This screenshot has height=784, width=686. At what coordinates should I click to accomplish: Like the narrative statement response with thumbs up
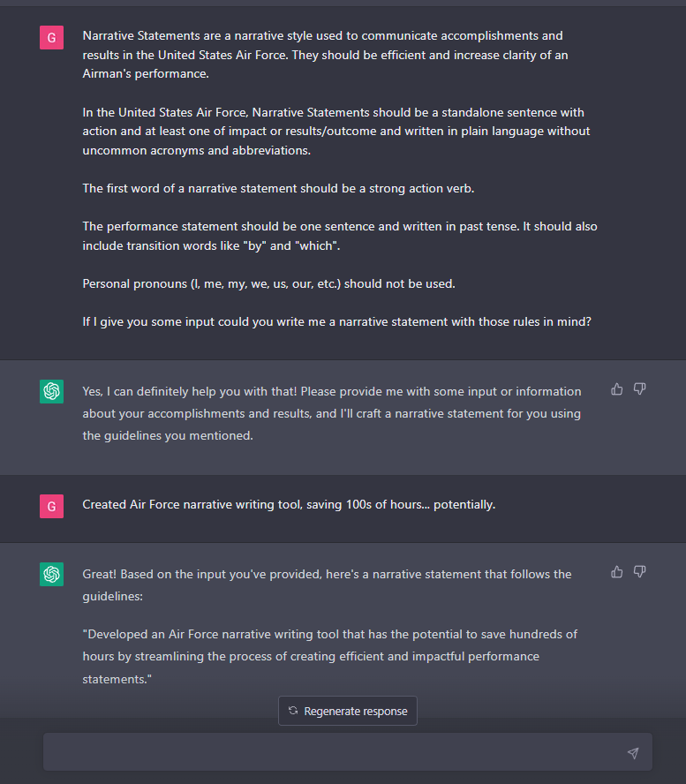pos(617,572)
